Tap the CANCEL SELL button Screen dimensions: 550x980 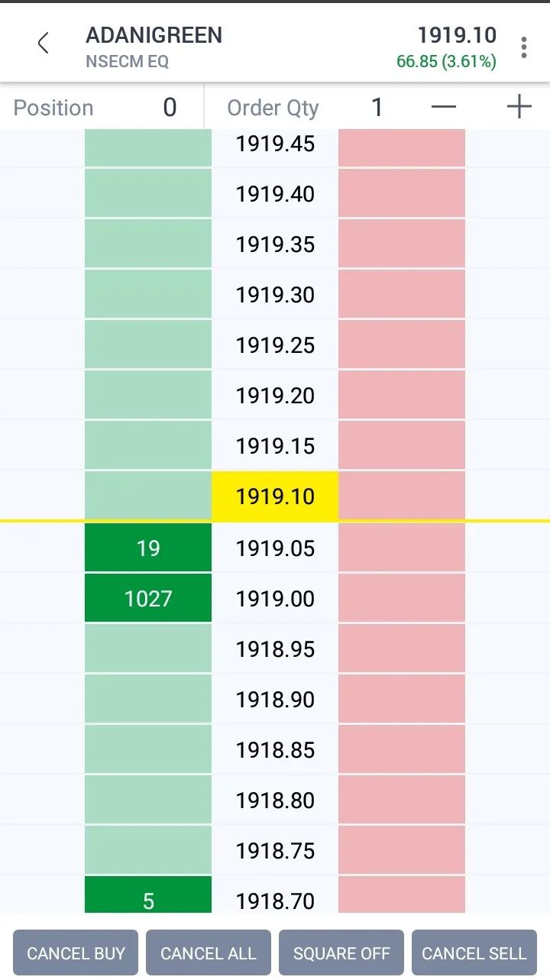coord(474,953)
